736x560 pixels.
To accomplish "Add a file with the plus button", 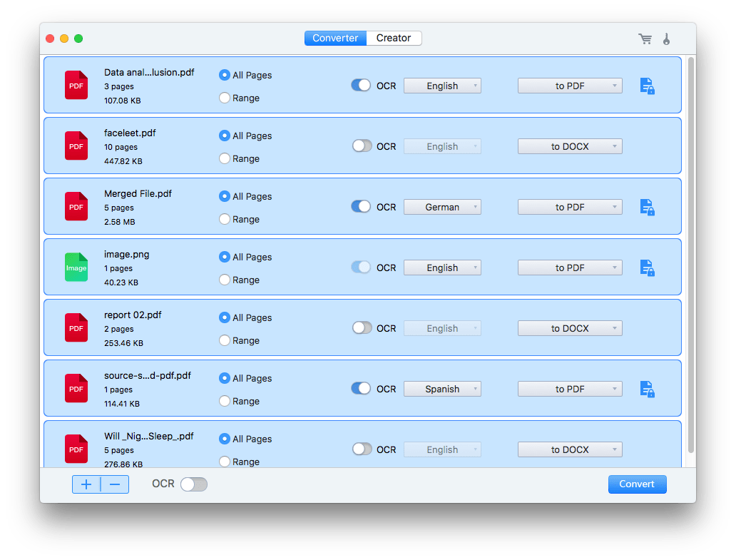I will click(86, 484).
